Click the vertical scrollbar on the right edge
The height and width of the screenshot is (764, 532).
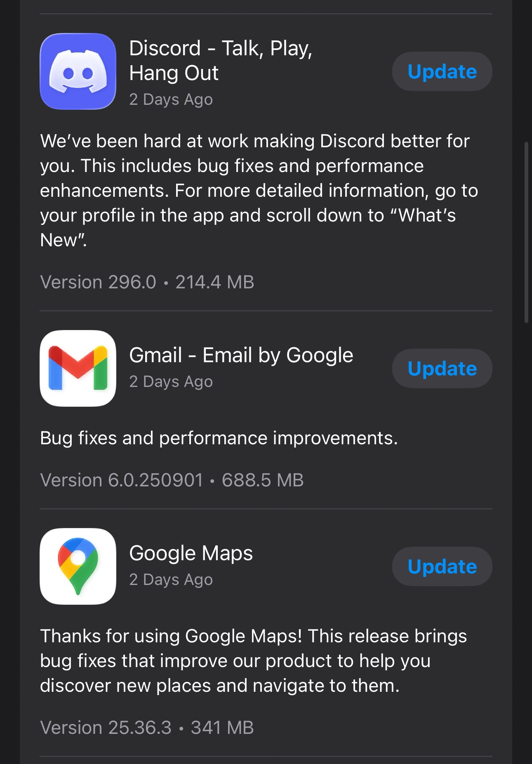point(526,232)
